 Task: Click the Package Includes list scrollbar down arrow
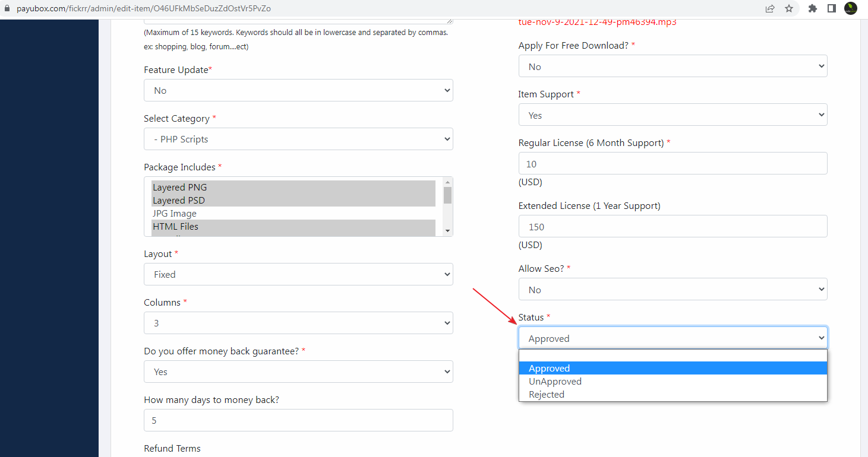[448, 231]
